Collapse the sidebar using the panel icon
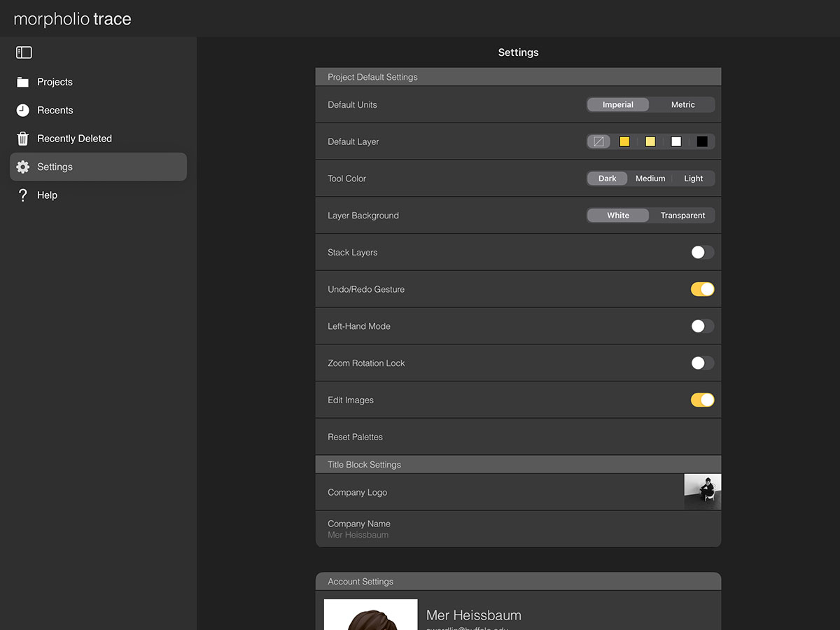Image resolution: width=840 pixels, height=630 pixels. [x=24, y=52]
